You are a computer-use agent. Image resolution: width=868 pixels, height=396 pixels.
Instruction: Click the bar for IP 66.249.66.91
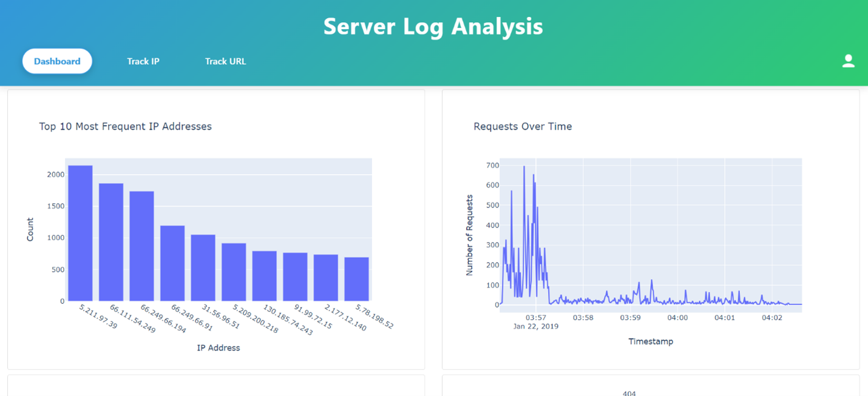[172, 263]
